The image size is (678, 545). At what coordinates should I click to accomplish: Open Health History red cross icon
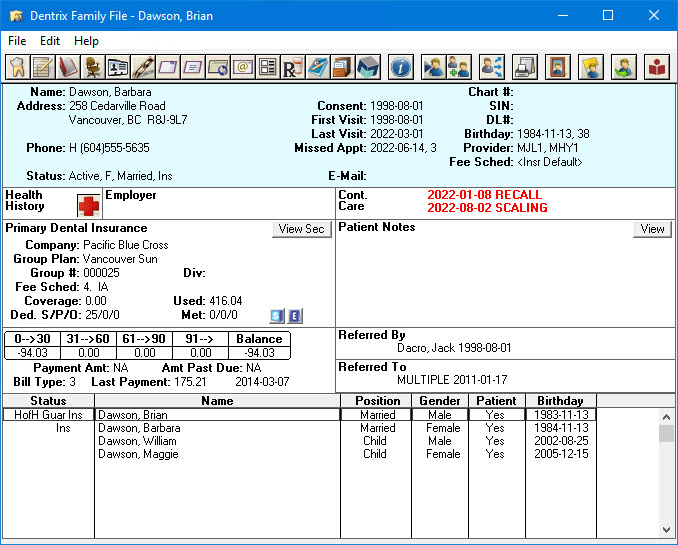click(x=89, y=204)
